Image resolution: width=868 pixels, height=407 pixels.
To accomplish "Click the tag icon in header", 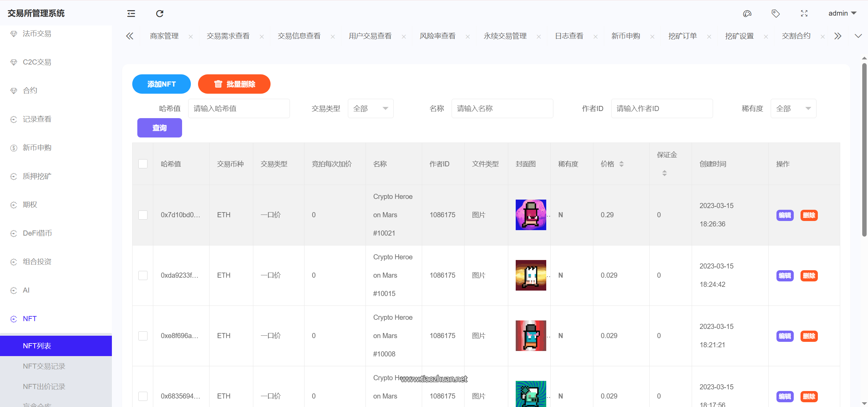I will [775, 14].
